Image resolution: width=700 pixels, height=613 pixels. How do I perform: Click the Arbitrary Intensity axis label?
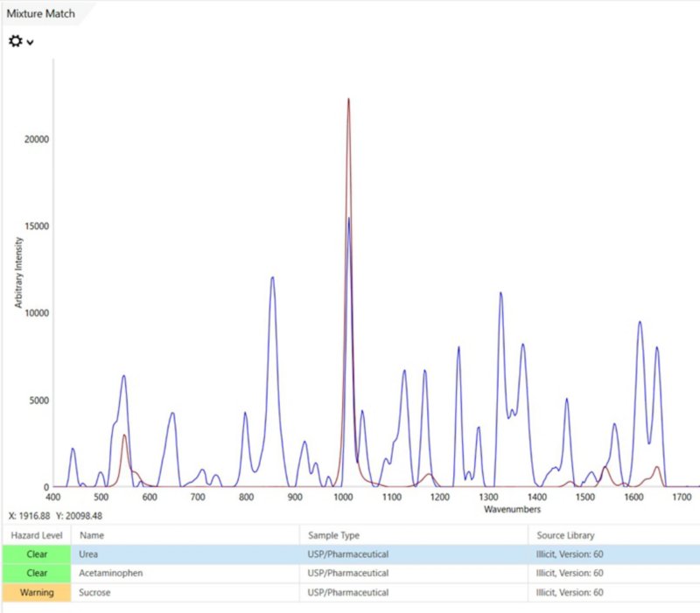pyautogui.click(x=18, y=273)
